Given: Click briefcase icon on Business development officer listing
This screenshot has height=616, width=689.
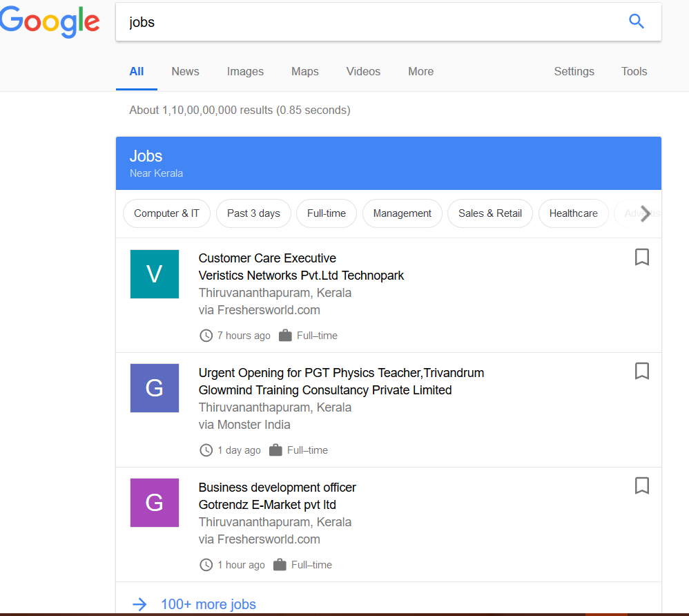Looking at the screenshot, I should pyautogui.click(x=280, y=565).
